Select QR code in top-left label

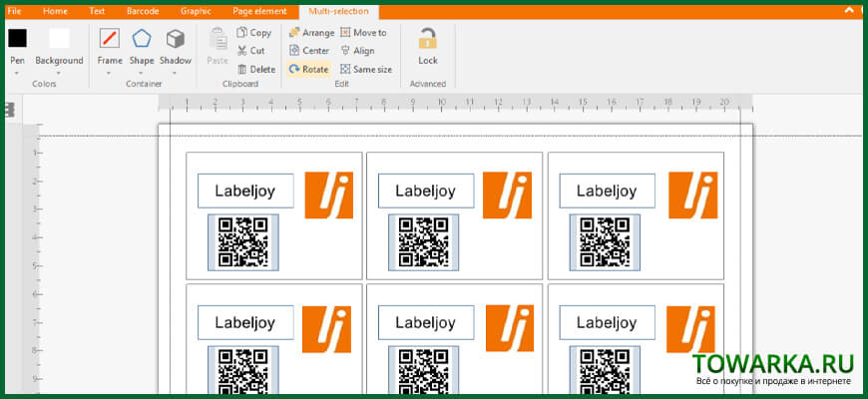coord(243,242)
